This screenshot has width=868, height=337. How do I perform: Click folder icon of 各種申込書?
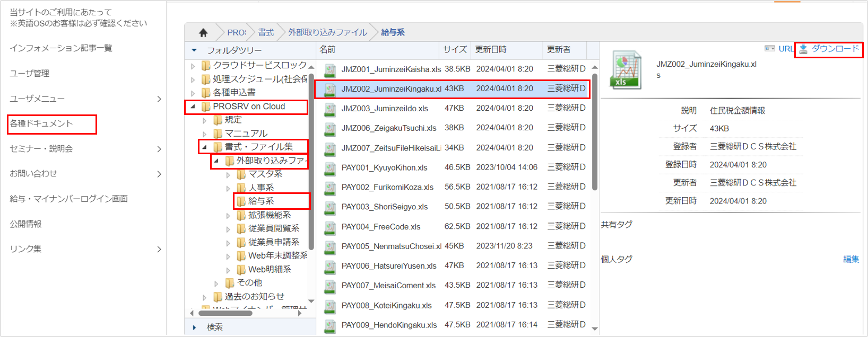pos(206,93)
